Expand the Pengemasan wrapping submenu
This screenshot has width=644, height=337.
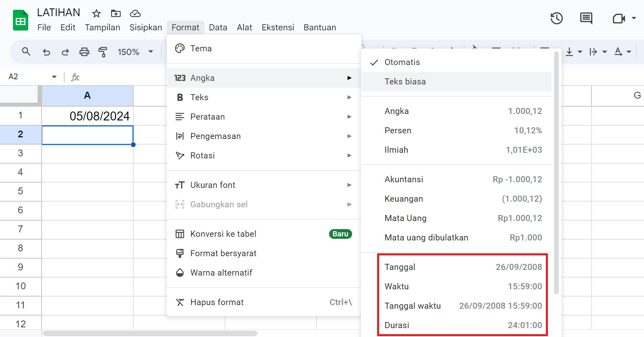[264, 136]
